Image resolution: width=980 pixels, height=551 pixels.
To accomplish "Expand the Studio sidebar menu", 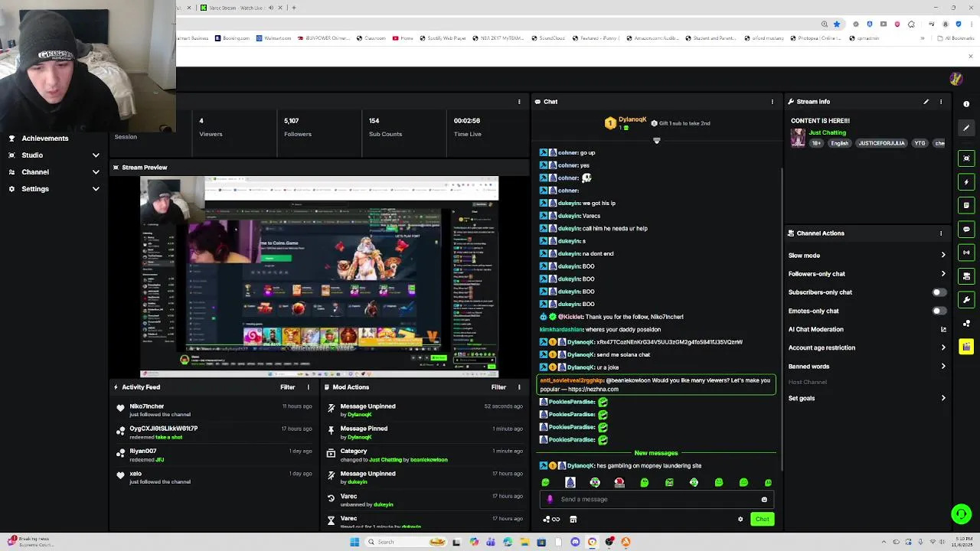I will tap(54, 155).
